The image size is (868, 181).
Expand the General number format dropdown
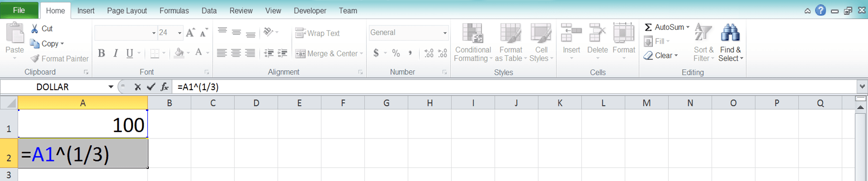[445, 33]
